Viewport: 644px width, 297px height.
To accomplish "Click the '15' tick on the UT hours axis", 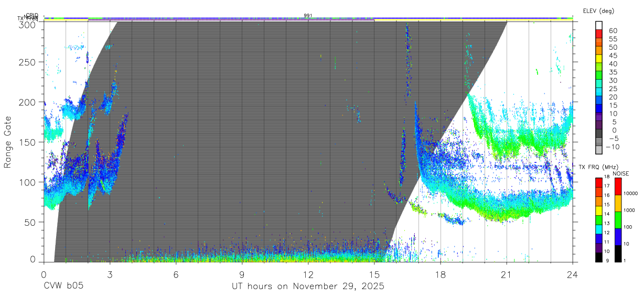I will [374, 273].
